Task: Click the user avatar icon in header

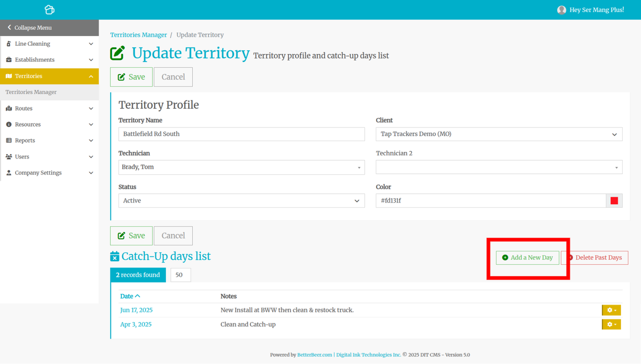Action: pyautogui.click(x=561, y=10)
